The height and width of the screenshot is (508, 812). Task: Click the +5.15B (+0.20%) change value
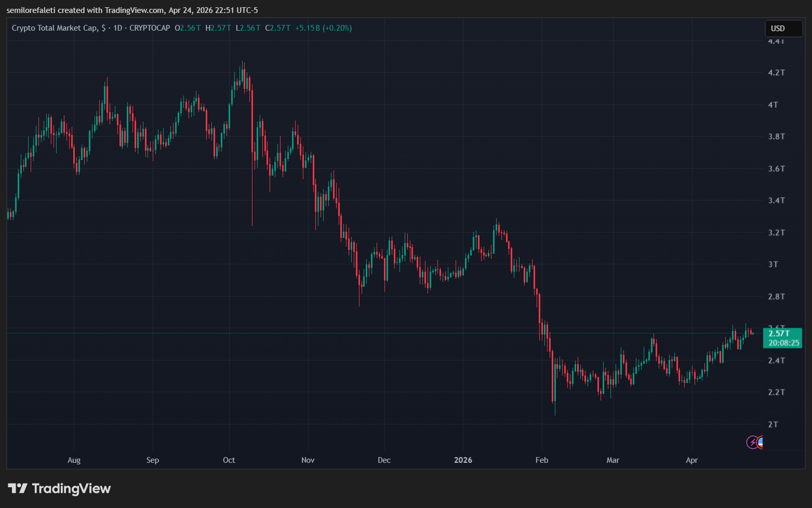point(323,28)
